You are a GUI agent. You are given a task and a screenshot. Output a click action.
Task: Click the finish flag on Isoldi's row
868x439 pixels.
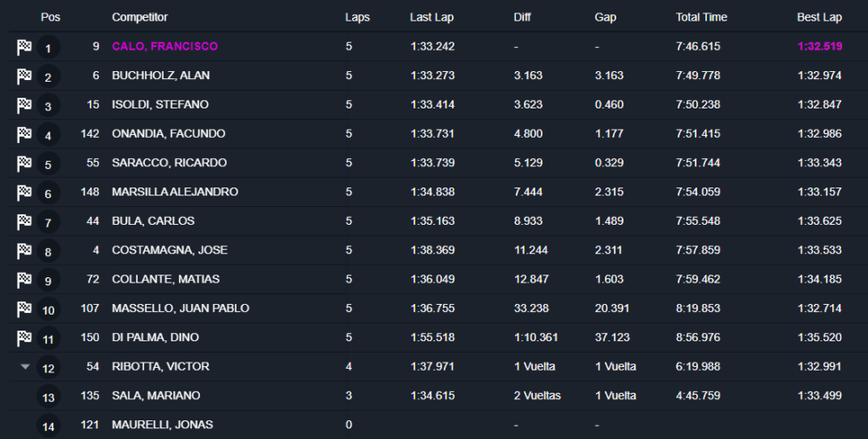point(24,105)
